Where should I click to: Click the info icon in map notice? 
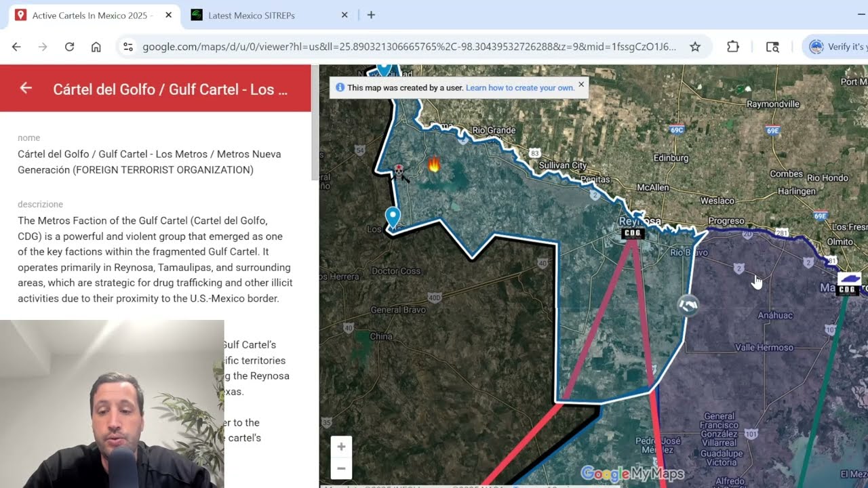340,87
